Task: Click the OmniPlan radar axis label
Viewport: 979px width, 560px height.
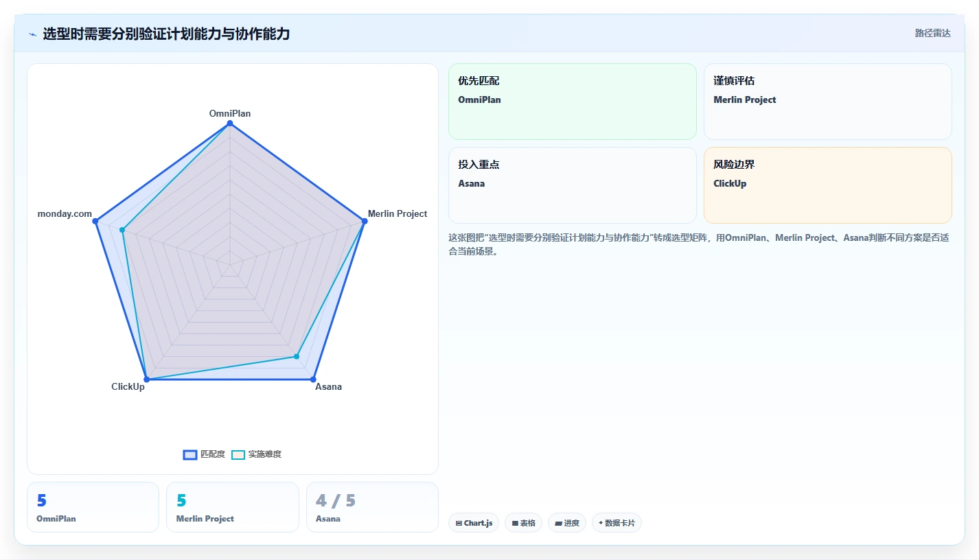Action: tap(230, 113)
